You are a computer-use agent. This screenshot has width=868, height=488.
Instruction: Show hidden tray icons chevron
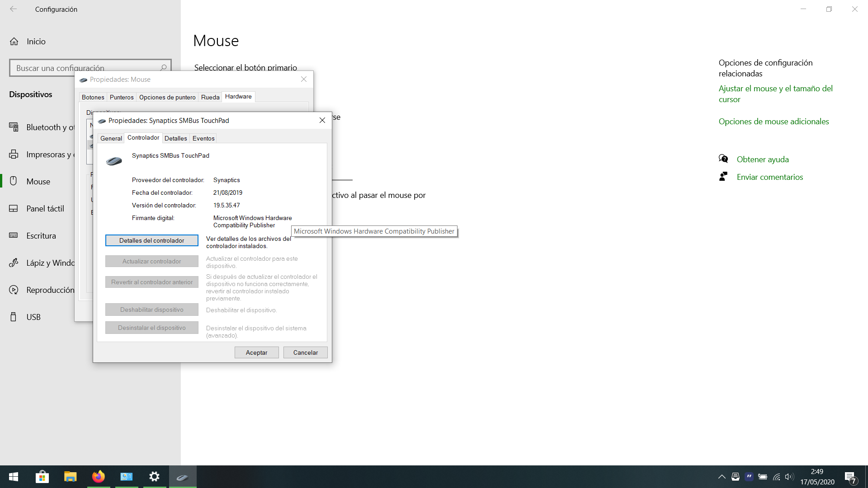[x=722, y=477]
